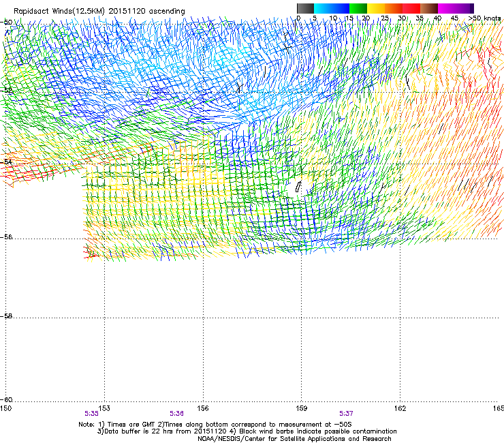The width and height of the screenshot is (504, 443).
Task: Click the longitude label '162'
Action: pyautogui.click(x=400, y=408)
